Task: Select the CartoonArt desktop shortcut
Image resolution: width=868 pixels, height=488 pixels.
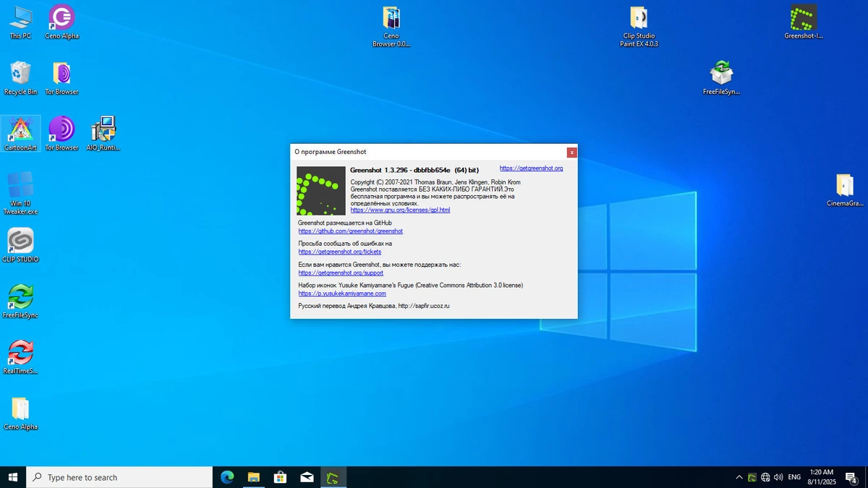Action: [x=20, y=133]
